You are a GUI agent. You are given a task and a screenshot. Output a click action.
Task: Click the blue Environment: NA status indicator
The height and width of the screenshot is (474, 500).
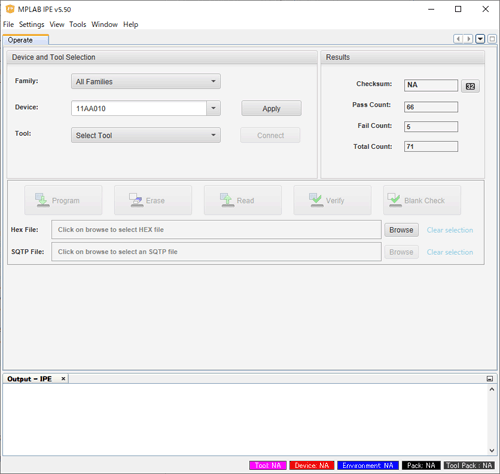tap(368, 465)
